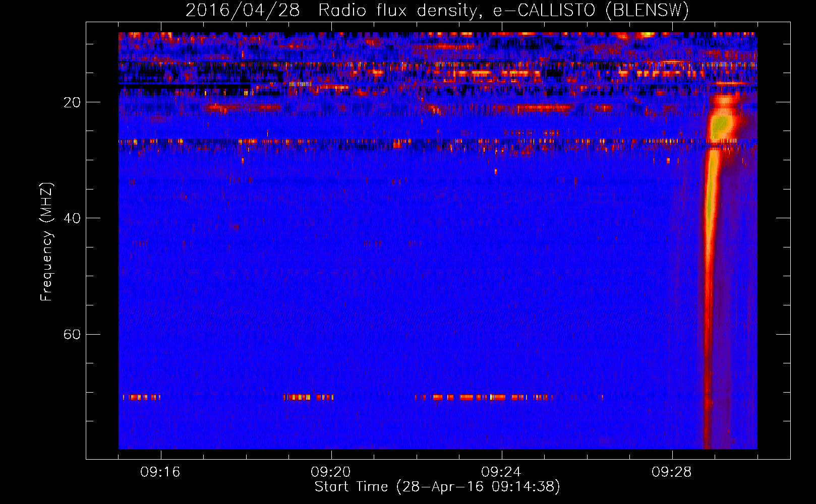Click the 60 MHz frequency tick label
Screen dimensions: 816x504
(x=72, y=334)
